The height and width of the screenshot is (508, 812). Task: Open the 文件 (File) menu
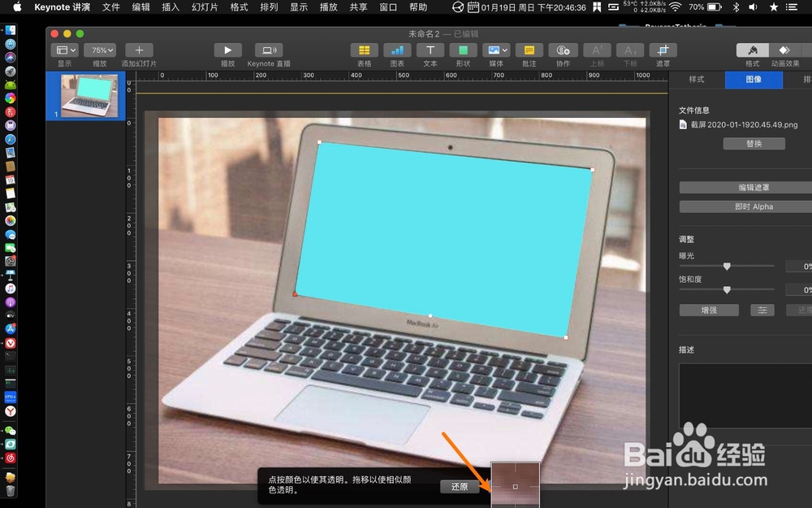110,7
